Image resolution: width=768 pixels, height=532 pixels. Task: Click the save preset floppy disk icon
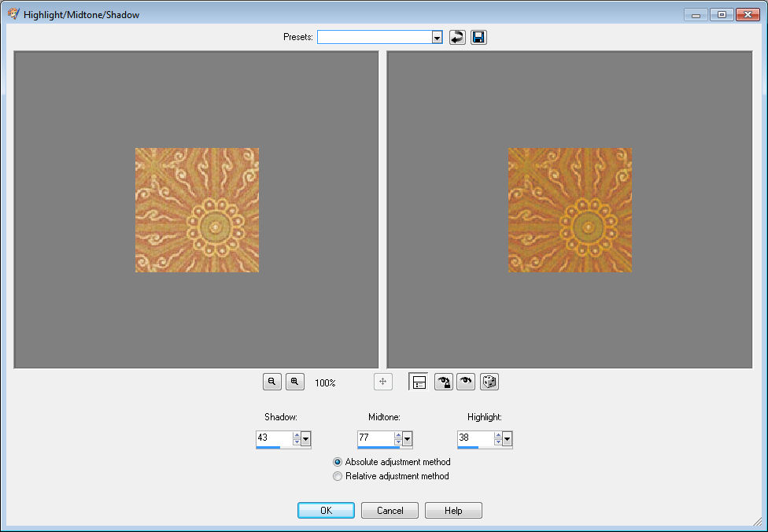click(x=478, y=37)
